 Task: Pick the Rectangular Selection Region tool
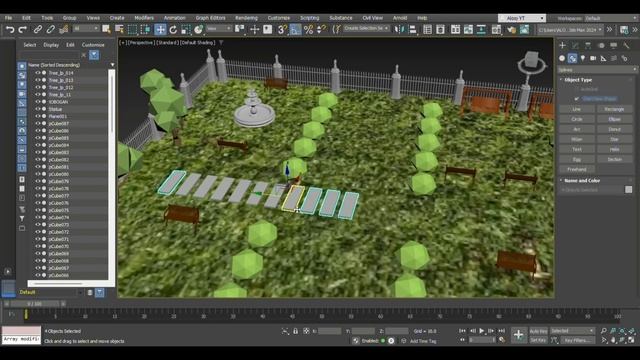tap(132, 29)
